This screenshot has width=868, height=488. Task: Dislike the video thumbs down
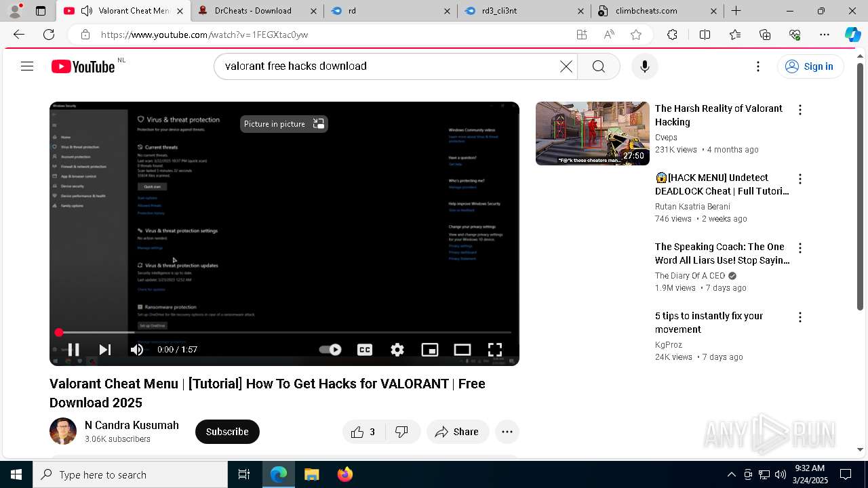[x=402, y=432]
